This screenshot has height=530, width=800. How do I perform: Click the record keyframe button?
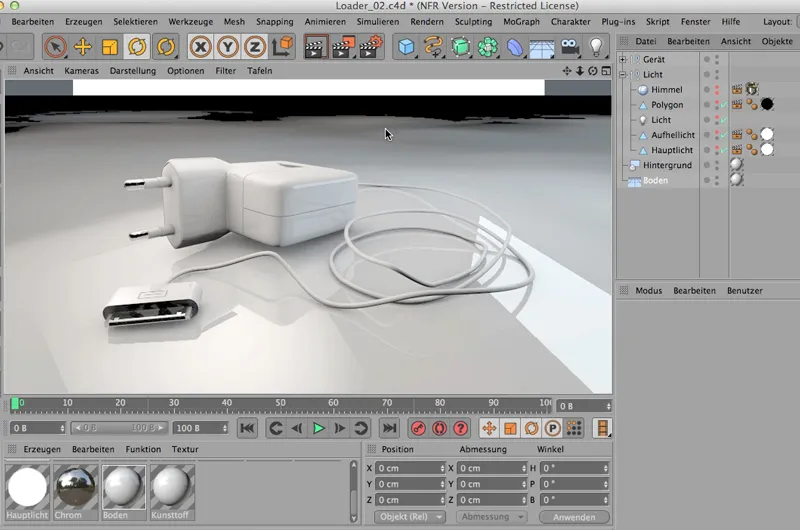(418, 428)
